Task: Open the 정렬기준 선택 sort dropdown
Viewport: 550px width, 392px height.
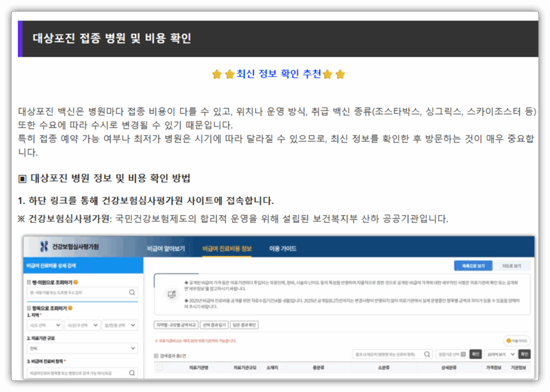Action: pyautogui.click(x=451, y=354)
